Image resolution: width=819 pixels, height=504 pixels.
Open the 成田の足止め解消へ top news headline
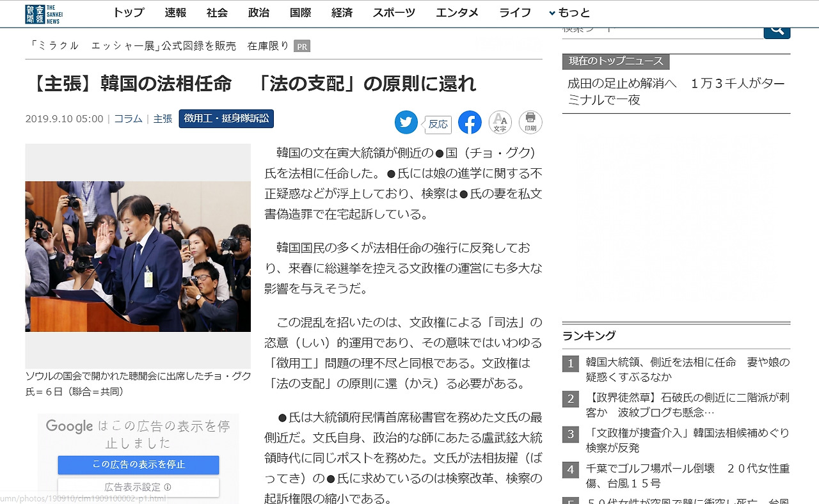pos(676,91)
